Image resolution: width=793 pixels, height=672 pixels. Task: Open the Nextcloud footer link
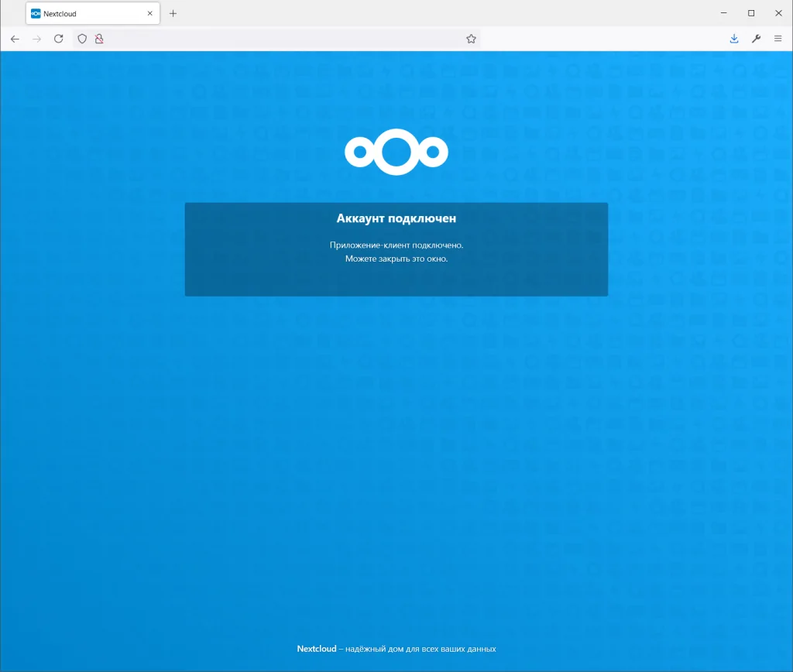point(317,649)
